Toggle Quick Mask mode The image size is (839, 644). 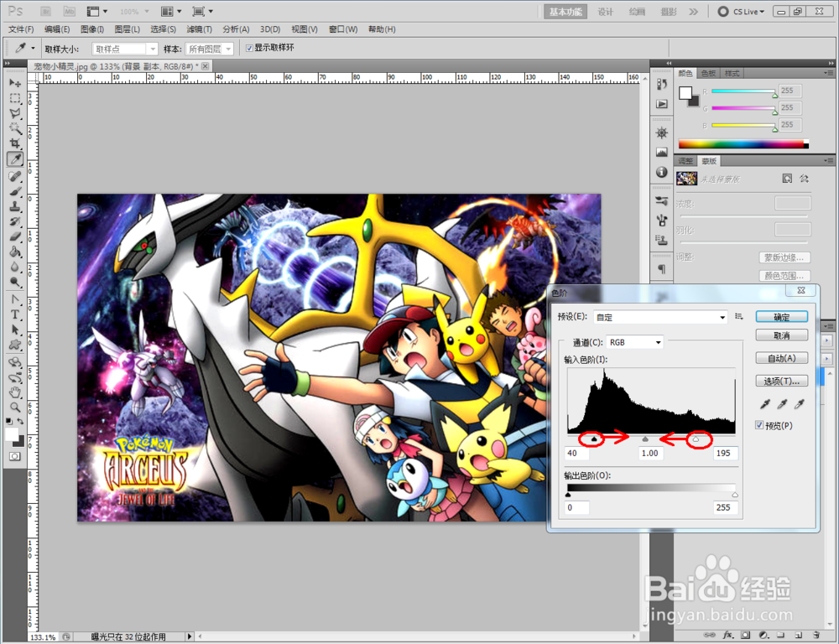[x=14, y=456]
